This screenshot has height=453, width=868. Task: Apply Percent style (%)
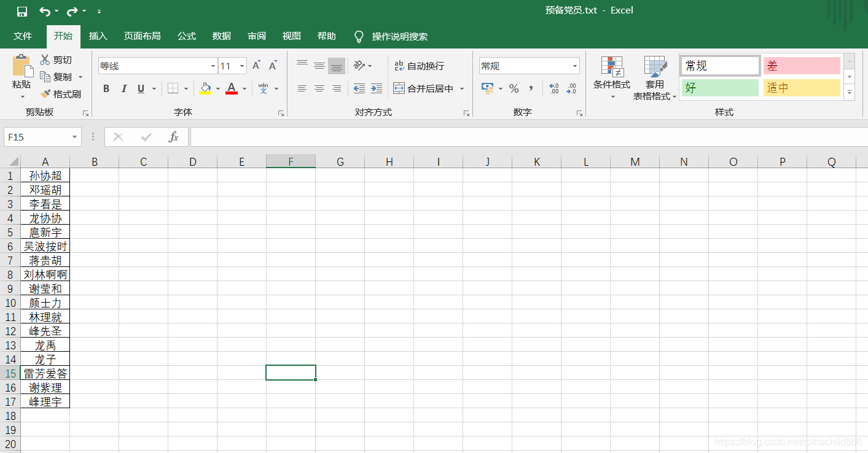click(x=514, y=88)
